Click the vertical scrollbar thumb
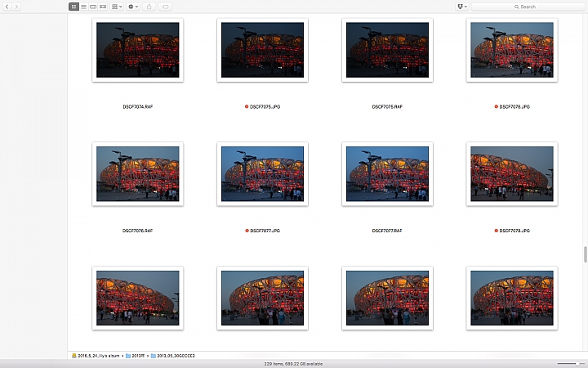The width and height of the screenshot is (588, 368). [585, 254]
